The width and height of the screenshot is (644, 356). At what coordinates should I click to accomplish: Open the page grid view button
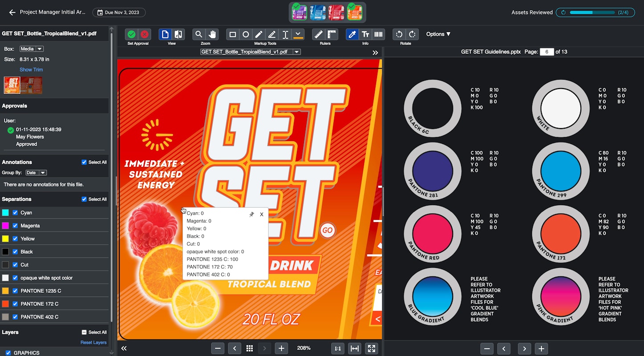pyautogui.click(x=250, y=348)
